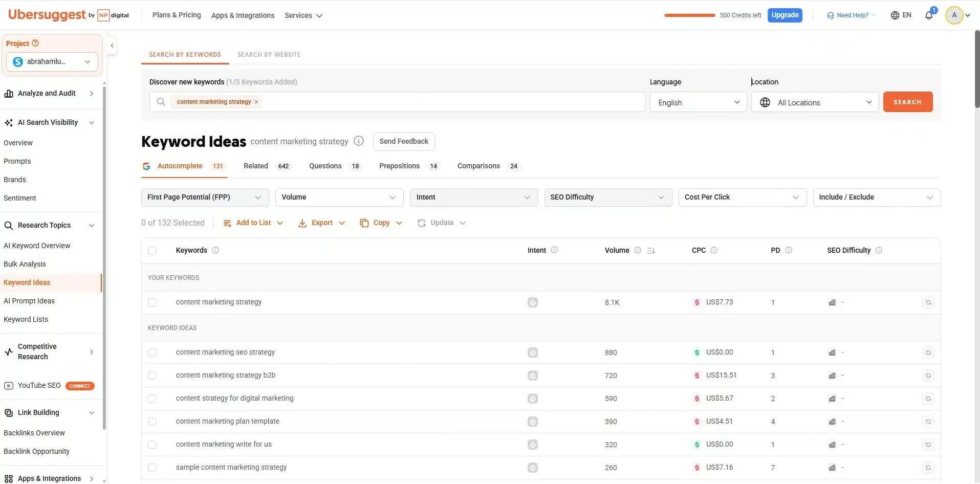Switch to the Related tab

(267, 166)
